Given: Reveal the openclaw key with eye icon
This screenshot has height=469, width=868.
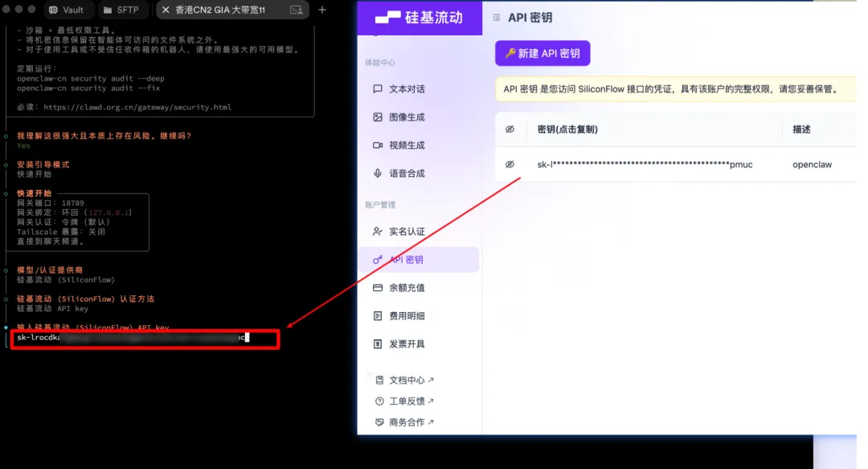Looking at the screenshot, I should (x=510, y=164).
